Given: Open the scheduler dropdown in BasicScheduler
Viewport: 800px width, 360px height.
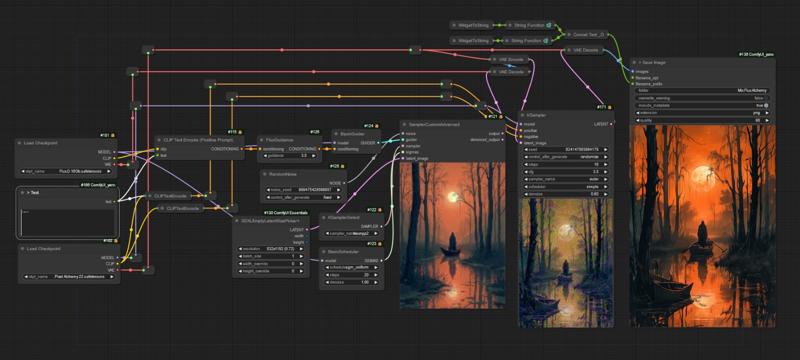Looking at the screenshot, I should click(x=353, y=267).
